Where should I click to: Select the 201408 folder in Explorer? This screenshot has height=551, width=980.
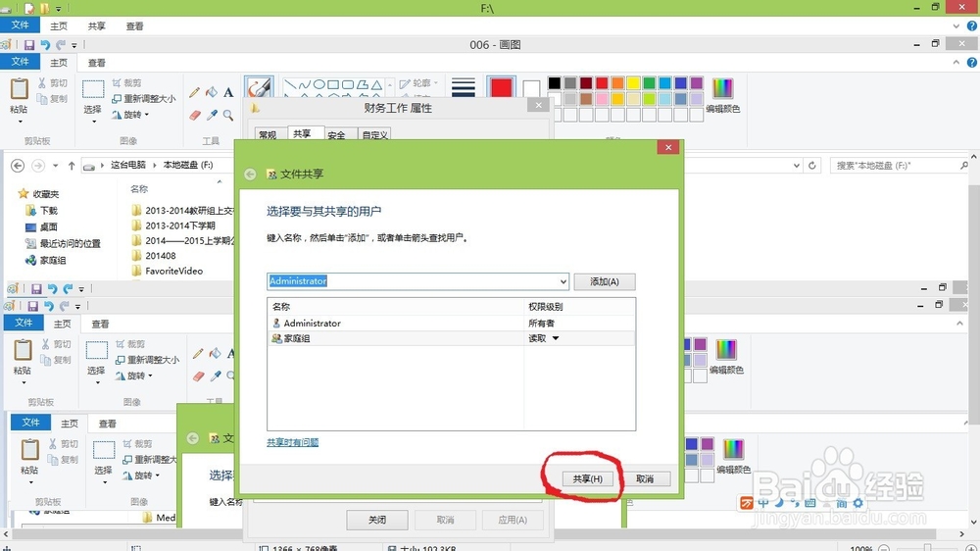click(x=155, y=256)
